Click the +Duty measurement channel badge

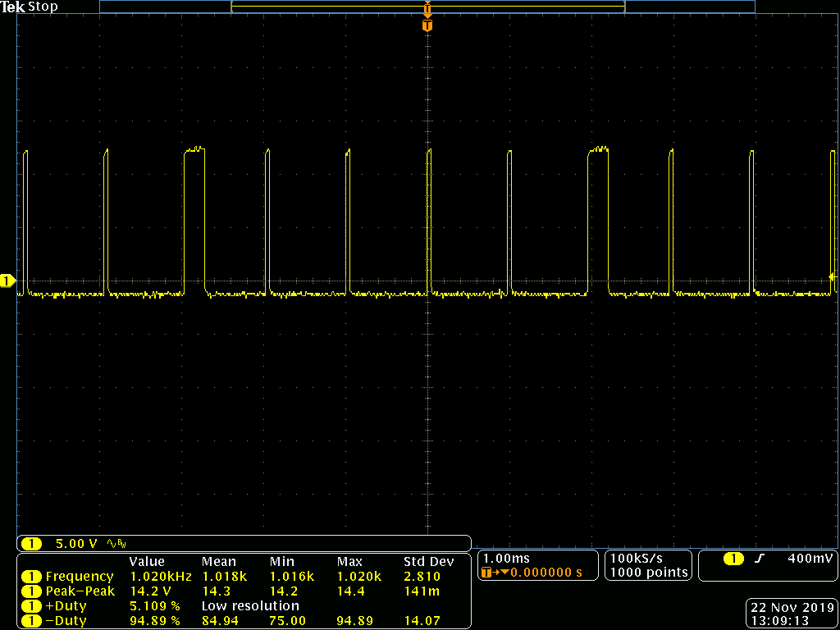click(x=32, y=606)
